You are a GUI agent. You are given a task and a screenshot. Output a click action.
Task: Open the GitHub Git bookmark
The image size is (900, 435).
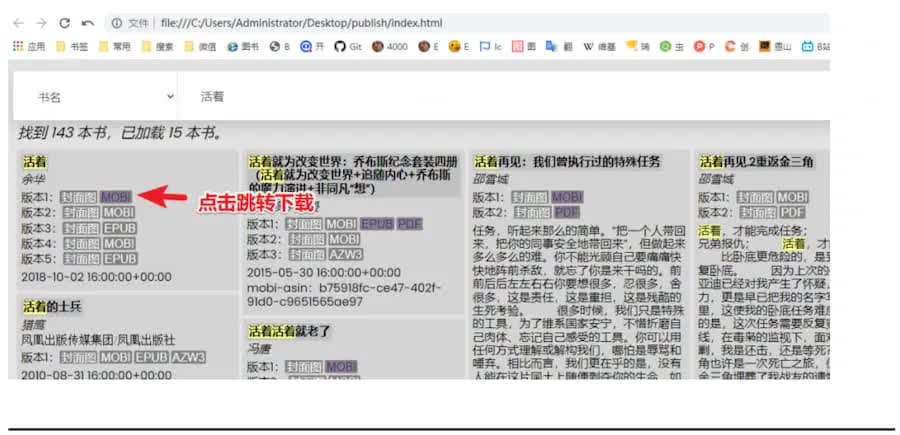pyautogui.click(x=348, y=46)
